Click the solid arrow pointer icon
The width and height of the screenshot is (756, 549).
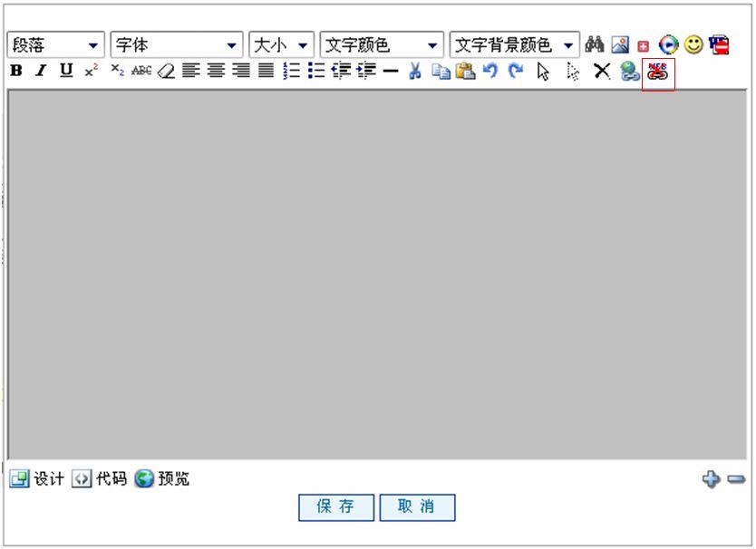click(x=543, y=72)
